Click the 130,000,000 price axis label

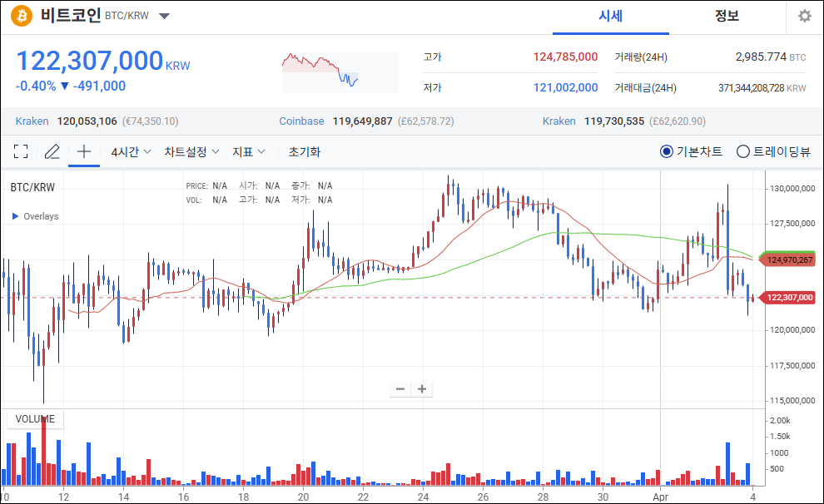point(792,189)
